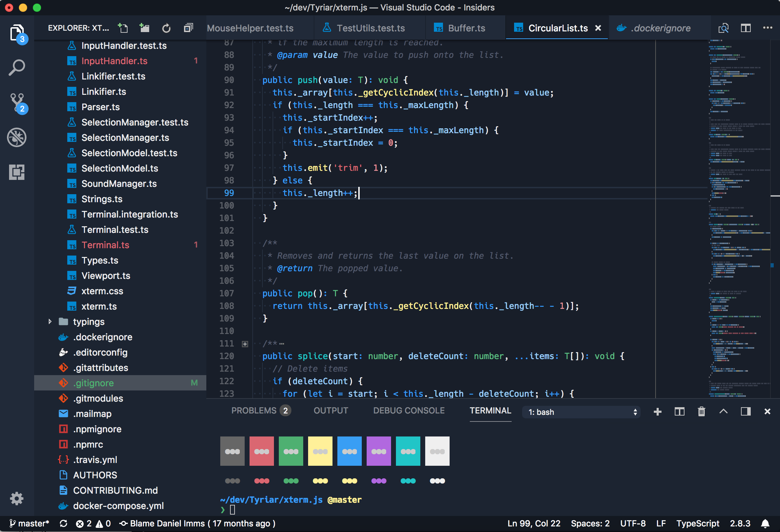The image size is (780, 532).
Task: Click the open changes icon in editor title bar
Action: [724, 28]
